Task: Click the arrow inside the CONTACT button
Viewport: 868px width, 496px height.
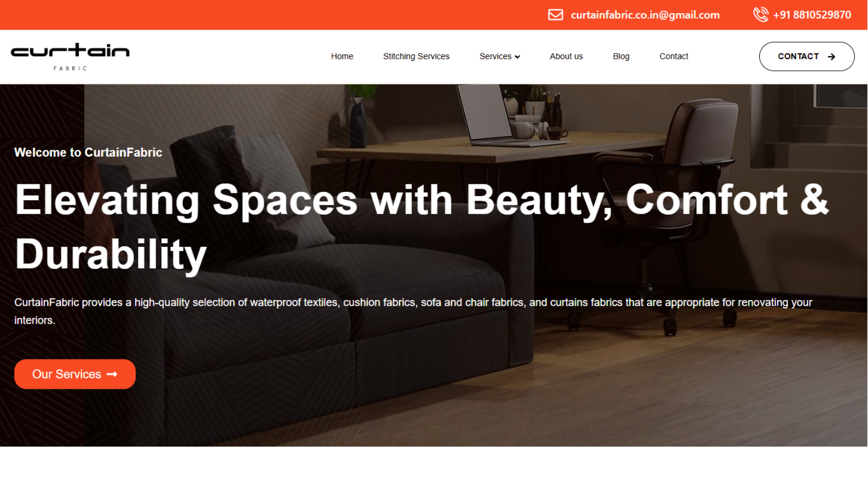Action: click(831, 57)
